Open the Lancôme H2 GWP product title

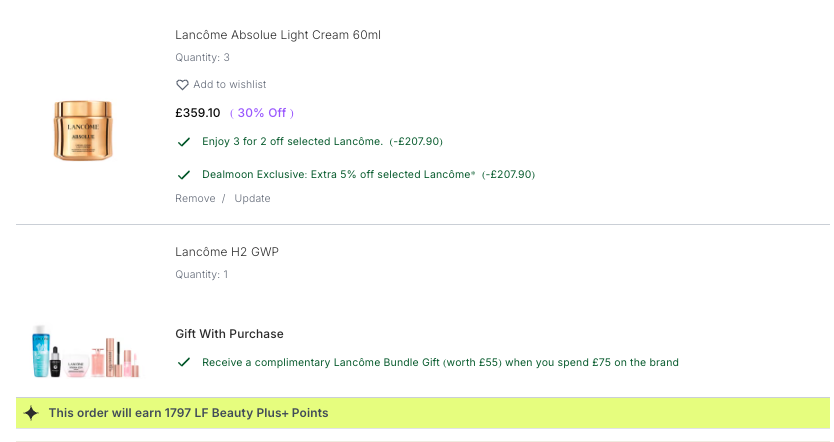[227, 252]
